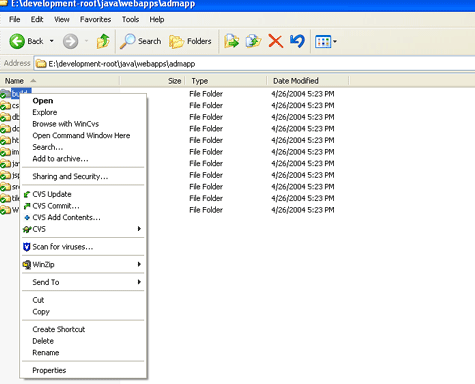
Task: Select Open Command Window Here
Action: (83, 136)
